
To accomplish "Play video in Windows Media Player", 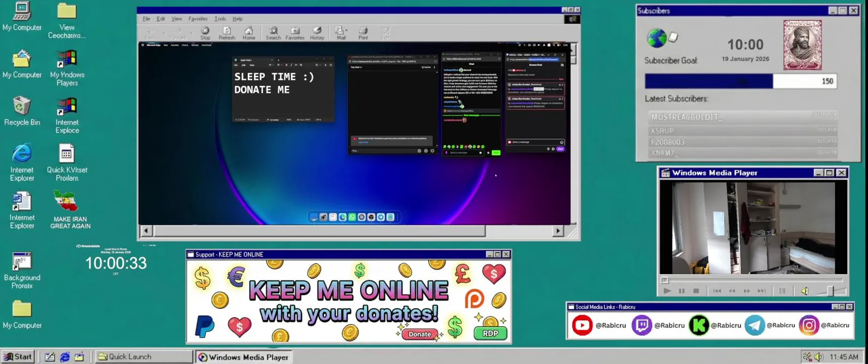I will [667, 291].
